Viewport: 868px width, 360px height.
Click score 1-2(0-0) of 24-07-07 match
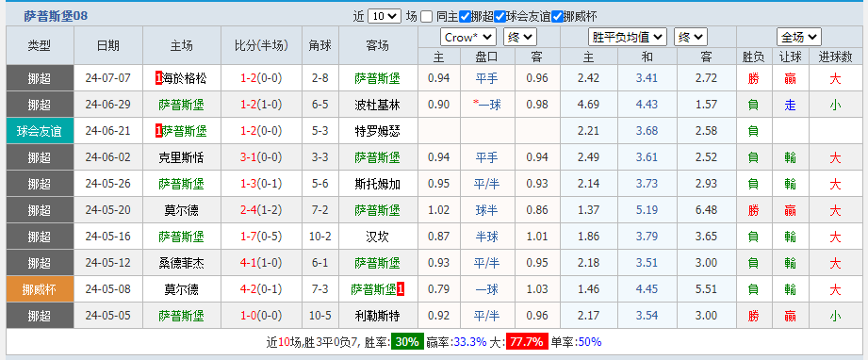[261, 78]
